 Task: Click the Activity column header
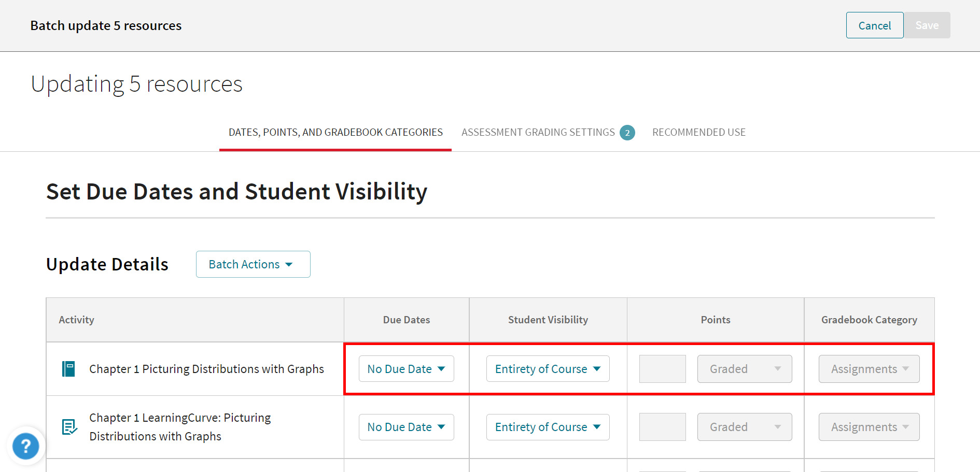[76, 320]
